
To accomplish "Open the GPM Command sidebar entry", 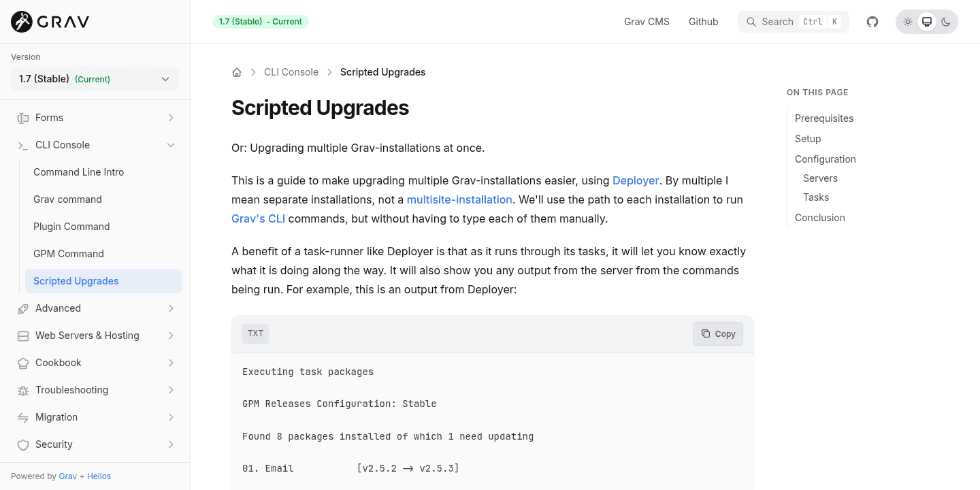I will point(69,253).
